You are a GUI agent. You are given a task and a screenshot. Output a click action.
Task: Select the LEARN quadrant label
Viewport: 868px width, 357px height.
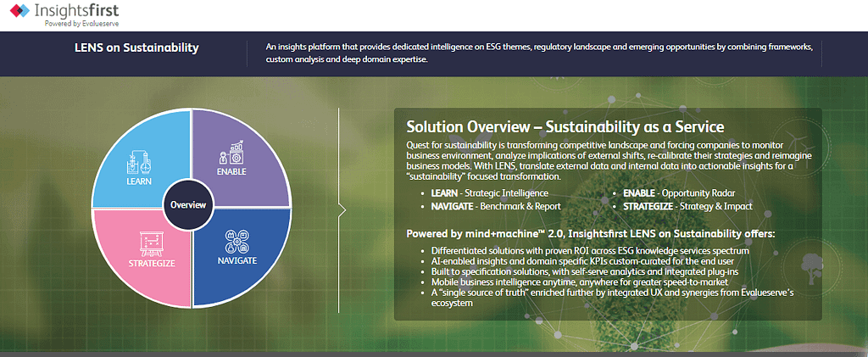coord(138,181)
